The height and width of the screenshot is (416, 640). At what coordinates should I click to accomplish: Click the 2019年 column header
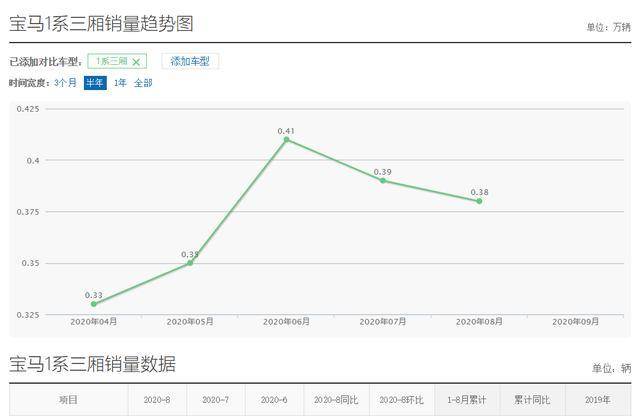click(x=598, y=400)
